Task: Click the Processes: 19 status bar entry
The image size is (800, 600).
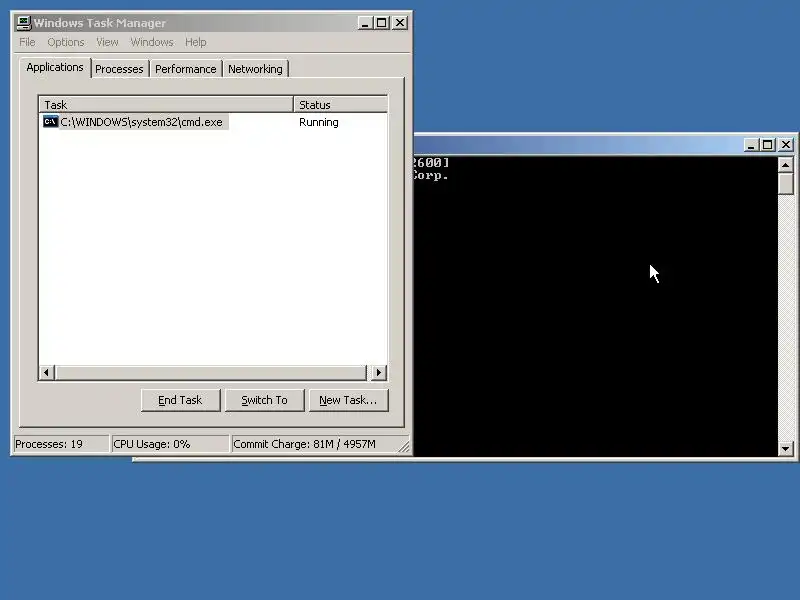Action: coord(61,444)
